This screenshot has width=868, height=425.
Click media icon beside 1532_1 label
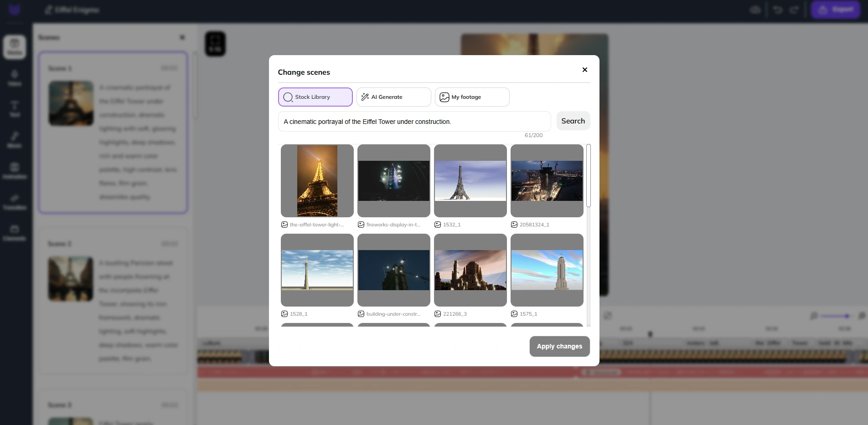click(x=438, y=225)
